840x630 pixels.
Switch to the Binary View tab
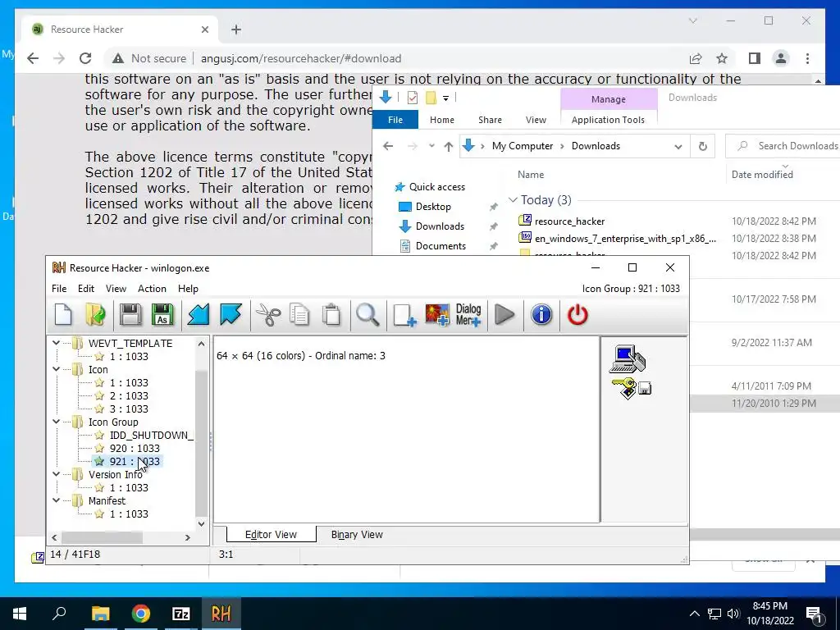coord(357,535)
